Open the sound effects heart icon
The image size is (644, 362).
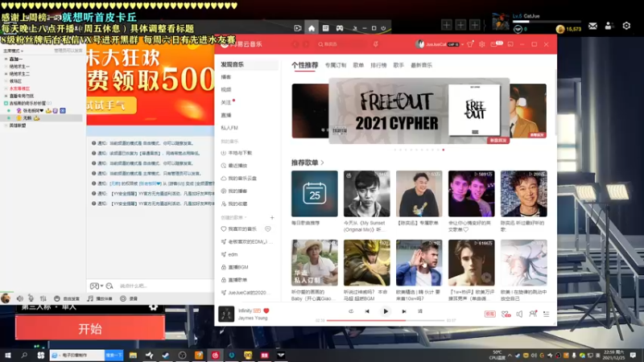point(506,314)
